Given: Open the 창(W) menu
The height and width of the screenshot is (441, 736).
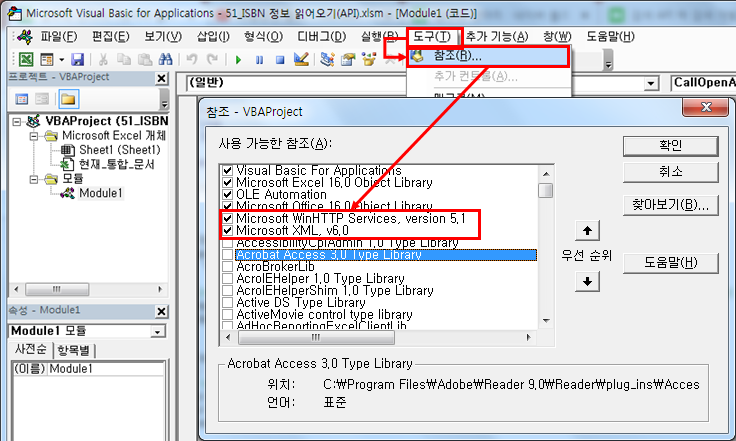Looking at the screenshot, I should [557, 37].
